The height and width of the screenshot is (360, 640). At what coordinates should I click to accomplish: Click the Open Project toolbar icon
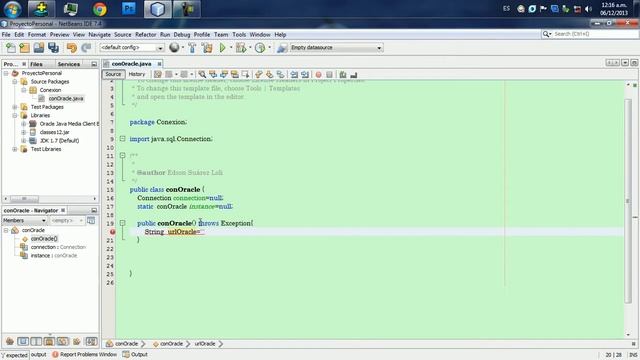click(x=39, y=48)
